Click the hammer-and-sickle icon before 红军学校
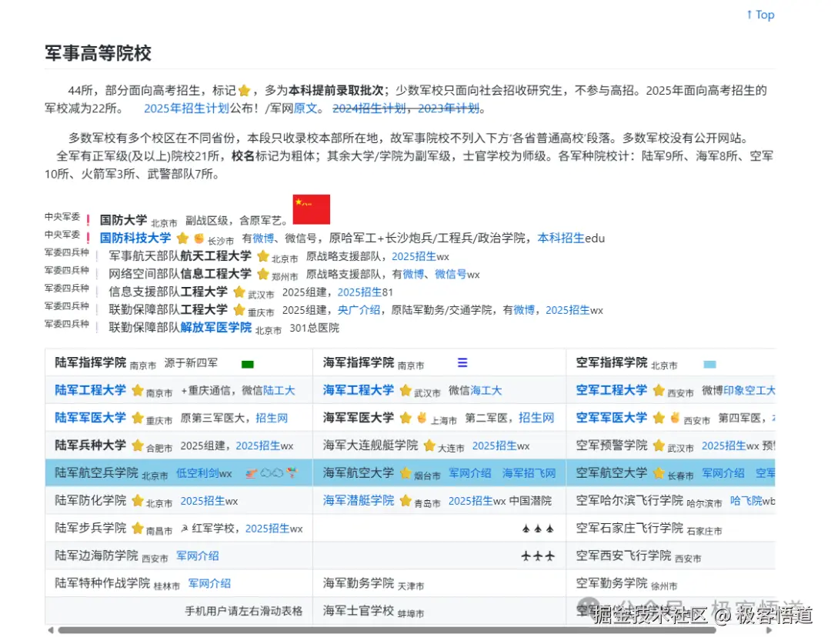This screenshot has width=831, height=644. point(184,529)
